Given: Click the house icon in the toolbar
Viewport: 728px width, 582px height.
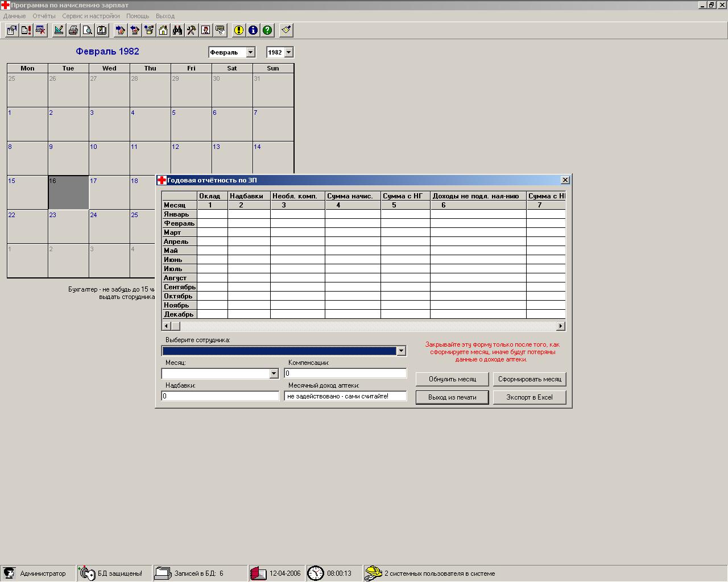Looking at the screenshot, I should [163, 30].
